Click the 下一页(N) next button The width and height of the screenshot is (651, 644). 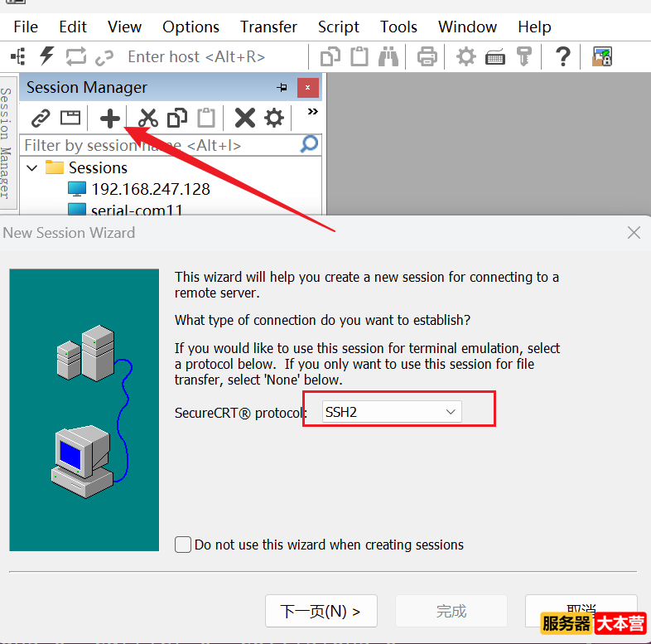tap(321, 612)
